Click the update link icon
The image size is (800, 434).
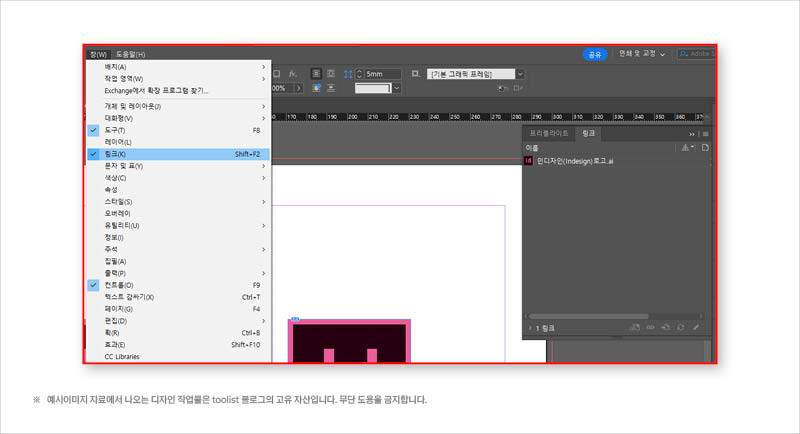(681, 327)
